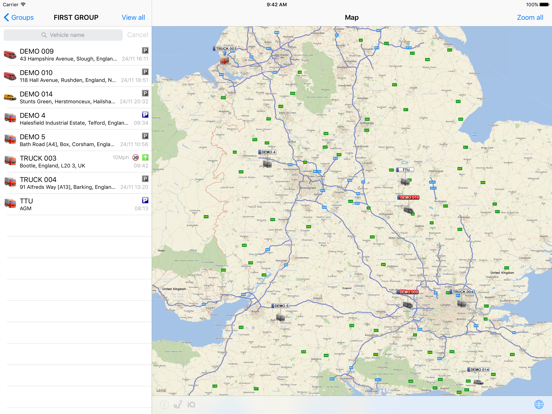This screenshot has width=552, height=414.
Task: Click parked status icon on TRUCK 004
Action: (x=145, y=179)
